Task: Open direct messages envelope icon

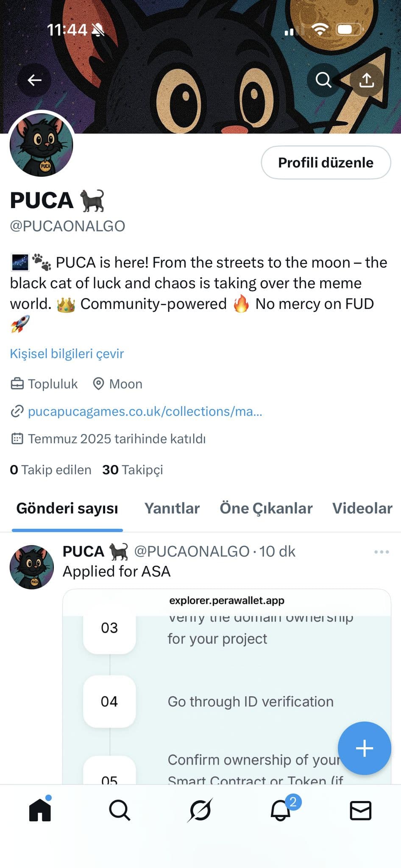Action: [360, 810]
